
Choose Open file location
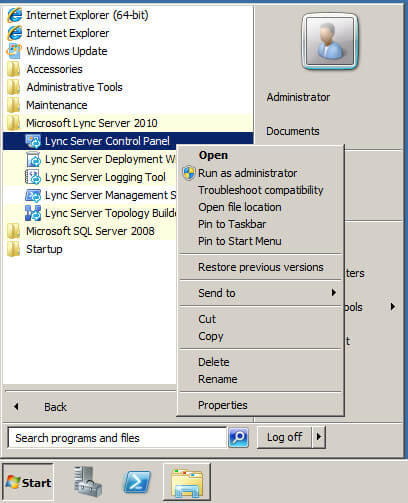[240, 207]
